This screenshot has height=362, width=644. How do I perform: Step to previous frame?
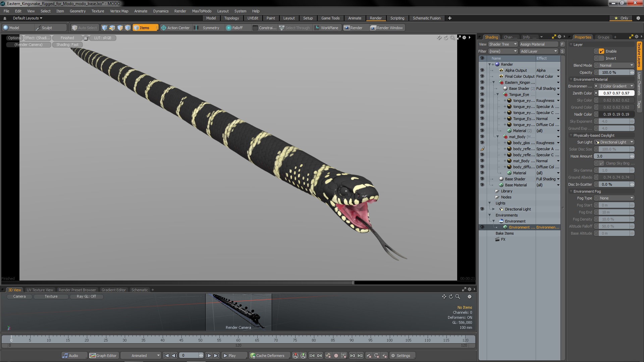pyautogui.click(x=174, y=356)
